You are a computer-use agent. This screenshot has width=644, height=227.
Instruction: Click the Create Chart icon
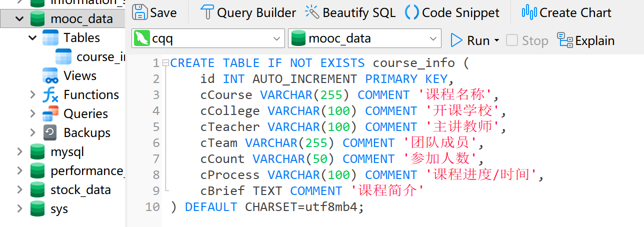(x=529, y=12)
